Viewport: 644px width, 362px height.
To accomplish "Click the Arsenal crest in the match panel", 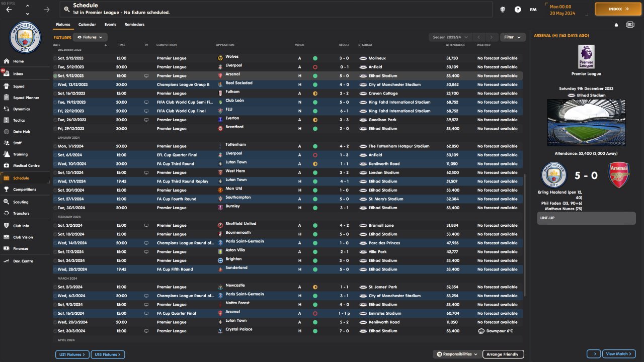I will [619, 175].
